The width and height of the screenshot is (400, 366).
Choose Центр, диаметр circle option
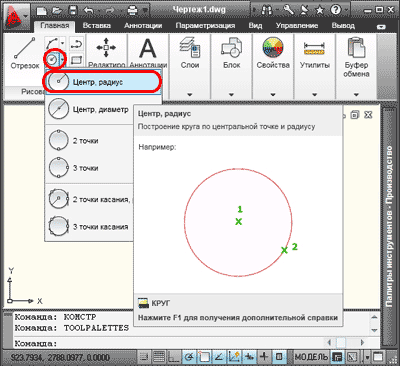(x=89, y=109)
